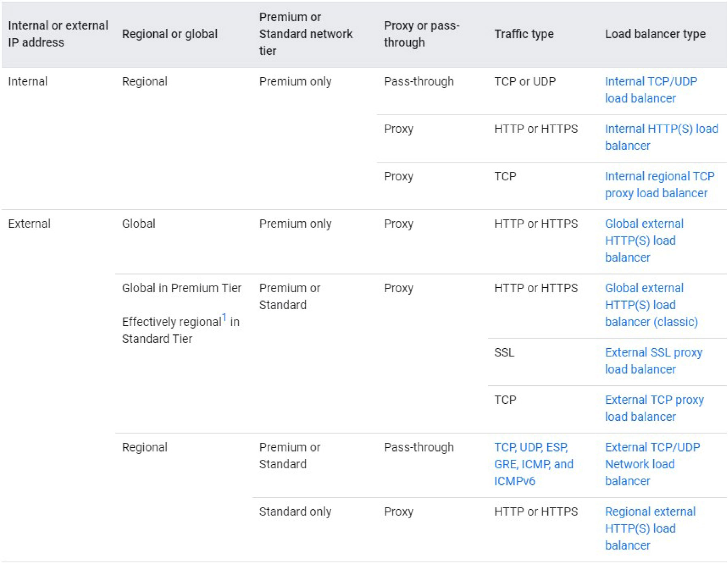
Task: Click the TCP, UDP, ESP, GRE, ICMP traffic link
Action: click(533, 464)
